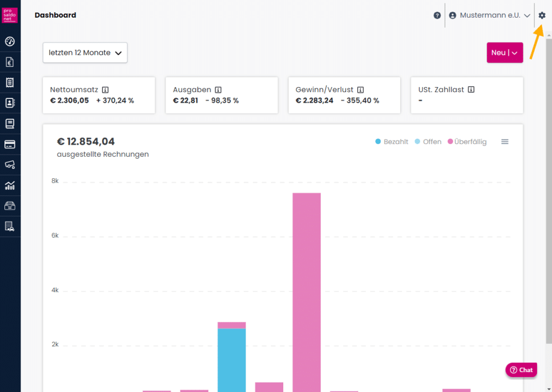
Task: Open the chart hamburger menu
Action: point(505,142)
